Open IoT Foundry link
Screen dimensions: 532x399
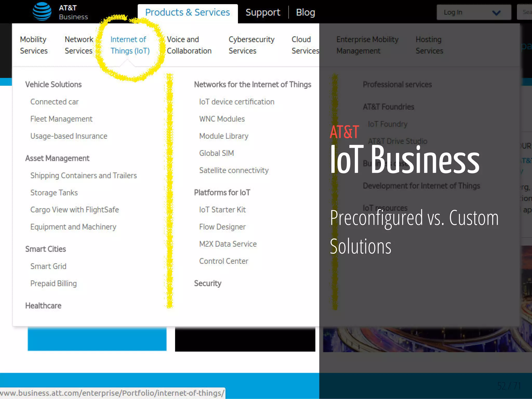(x=388, y=124)
